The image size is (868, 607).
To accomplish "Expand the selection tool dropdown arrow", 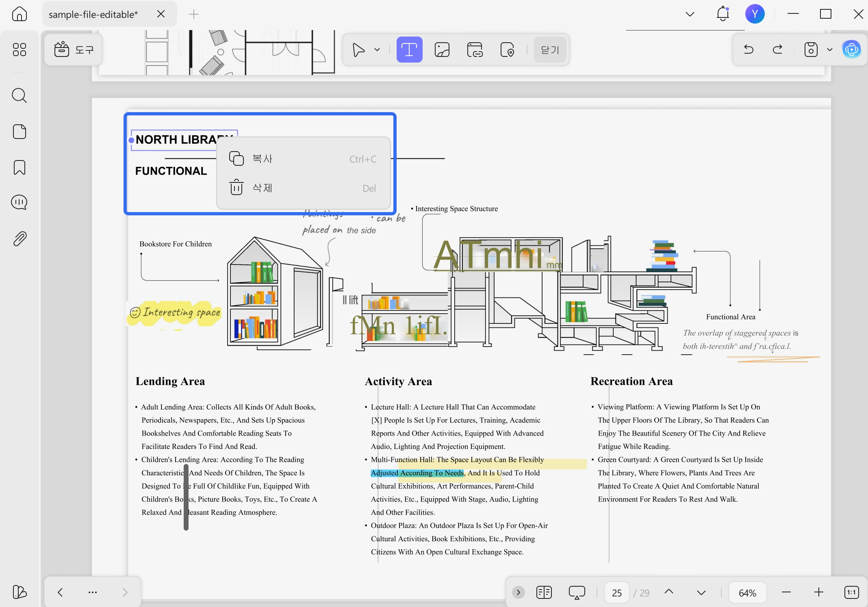I will coord(377,50).
